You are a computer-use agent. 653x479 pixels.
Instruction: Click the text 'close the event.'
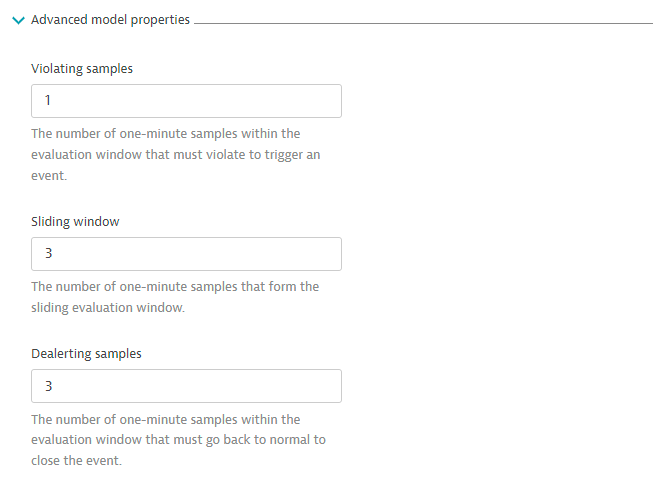coord(76,461)
